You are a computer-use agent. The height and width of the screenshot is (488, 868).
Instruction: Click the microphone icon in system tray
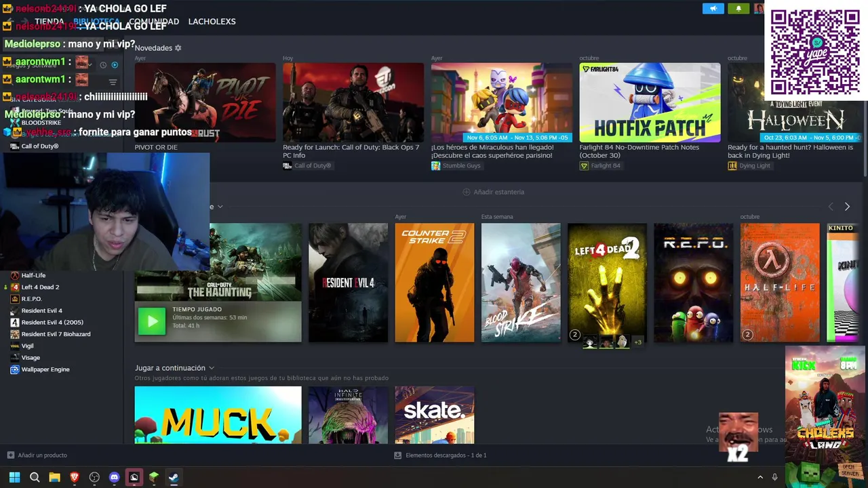774,477
